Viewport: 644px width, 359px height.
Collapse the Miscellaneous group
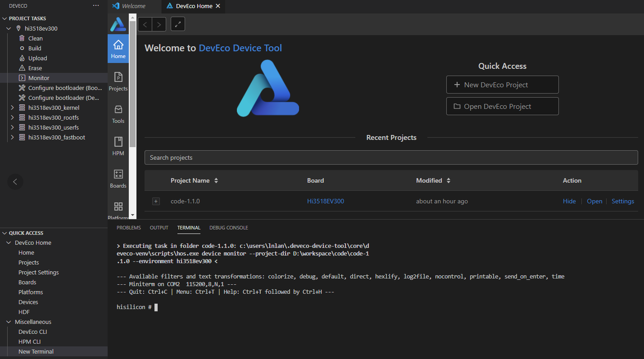click(9, 322)
